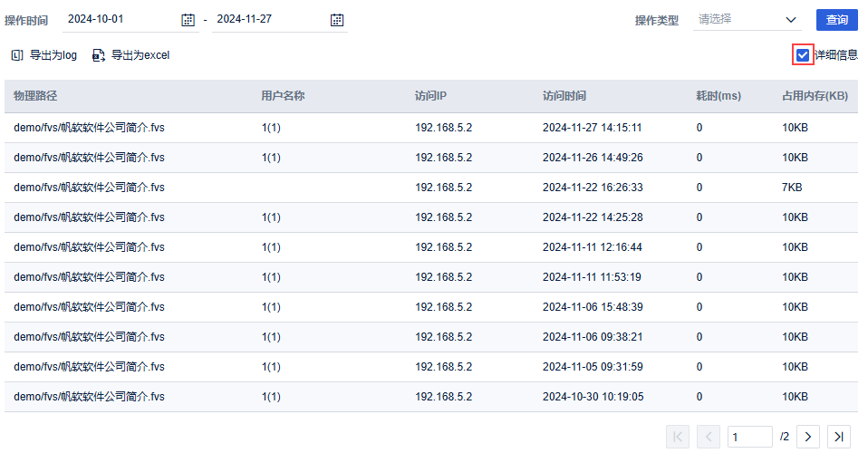Click the end date field 2024-11-27
Image resolution: width=868 pixels, height=453 pixels.
tap(267, 19)
